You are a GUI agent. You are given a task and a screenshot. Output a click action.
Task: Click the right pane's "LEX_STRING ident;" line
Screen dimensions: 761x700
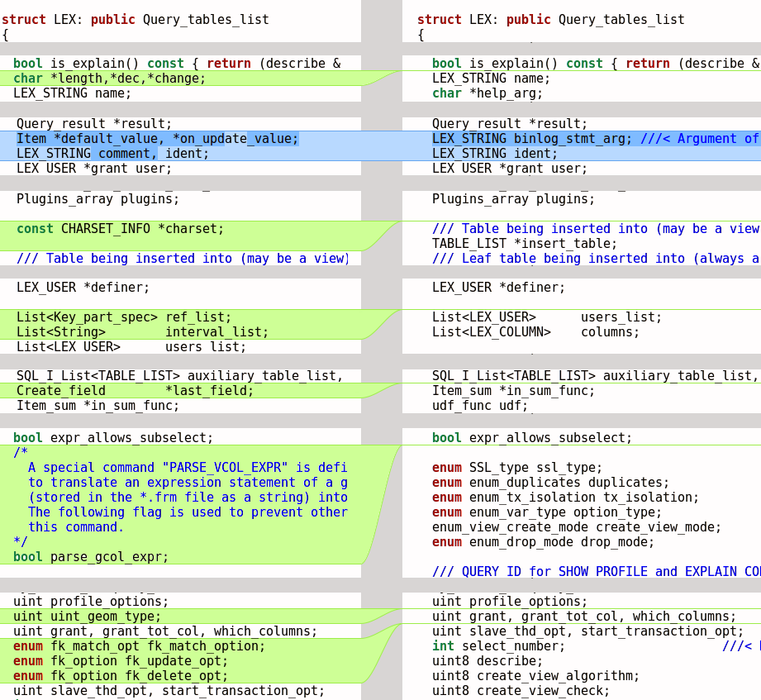[x=495, y=154]
